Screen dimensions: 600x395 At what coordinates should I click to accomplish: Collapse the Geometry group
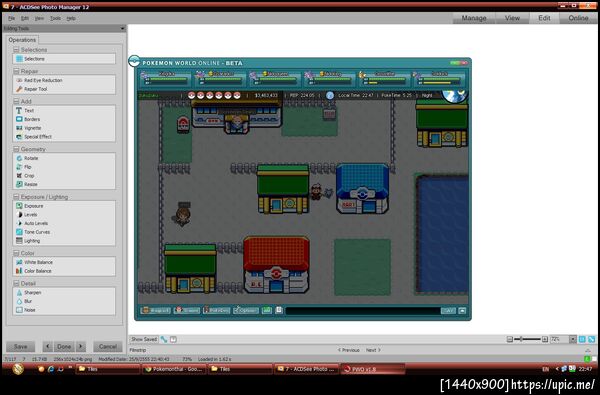[16, 149]
